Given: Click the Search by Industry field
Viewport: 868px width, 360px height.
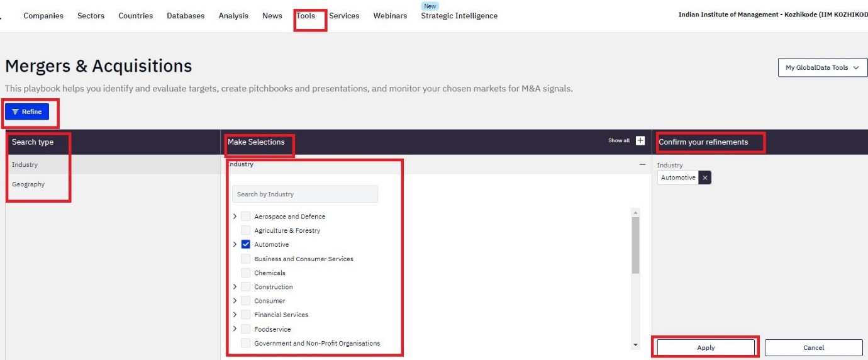Looking at the screenshot, I should [305, 194].
